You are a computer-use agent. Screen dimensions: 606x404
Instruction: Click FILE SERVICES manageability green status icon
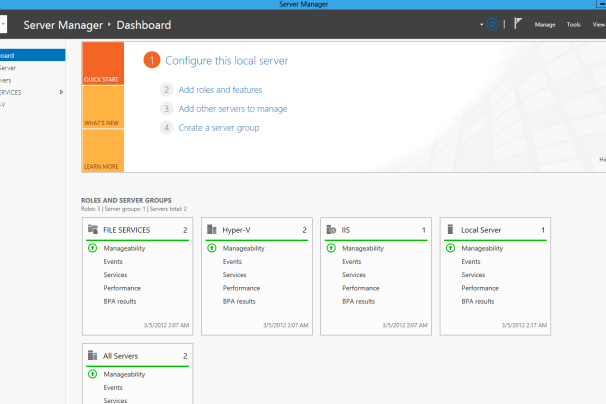coord(92,248)
